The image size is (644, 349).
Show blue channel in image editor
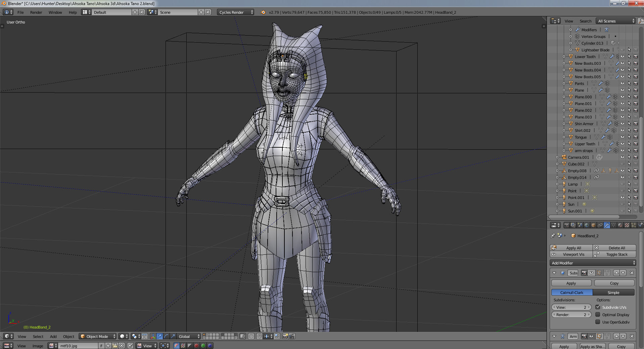tap(210, 346)
